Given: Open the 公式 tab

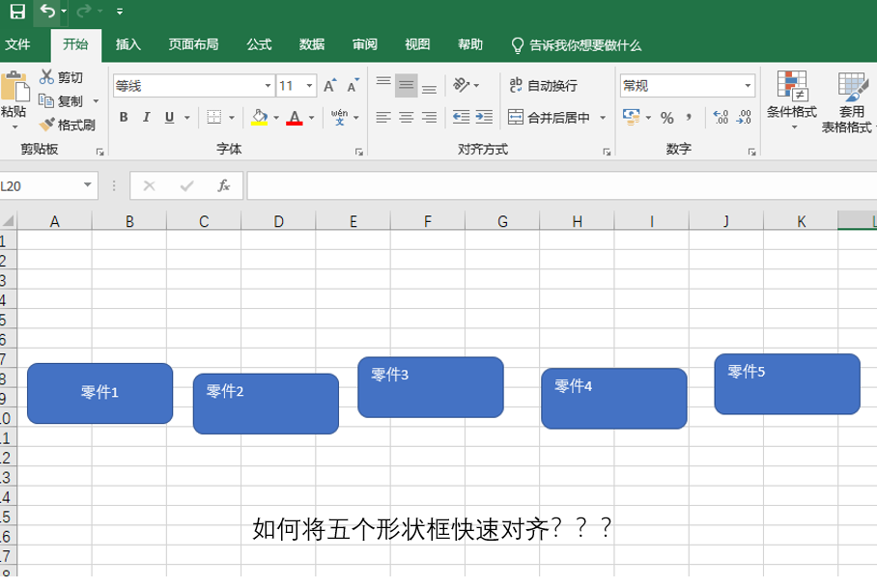Looking at the screenshot, I should [x=259, y=44].
